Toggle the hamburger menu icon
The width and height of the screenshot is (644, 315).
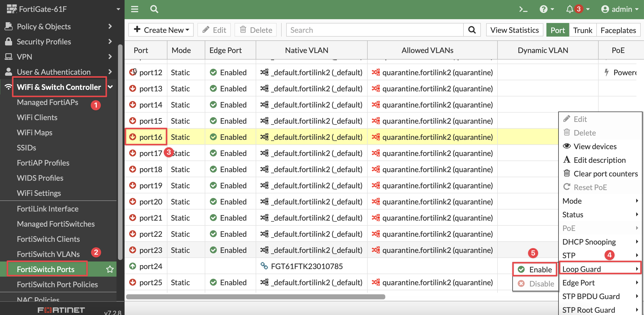[135, 9]
